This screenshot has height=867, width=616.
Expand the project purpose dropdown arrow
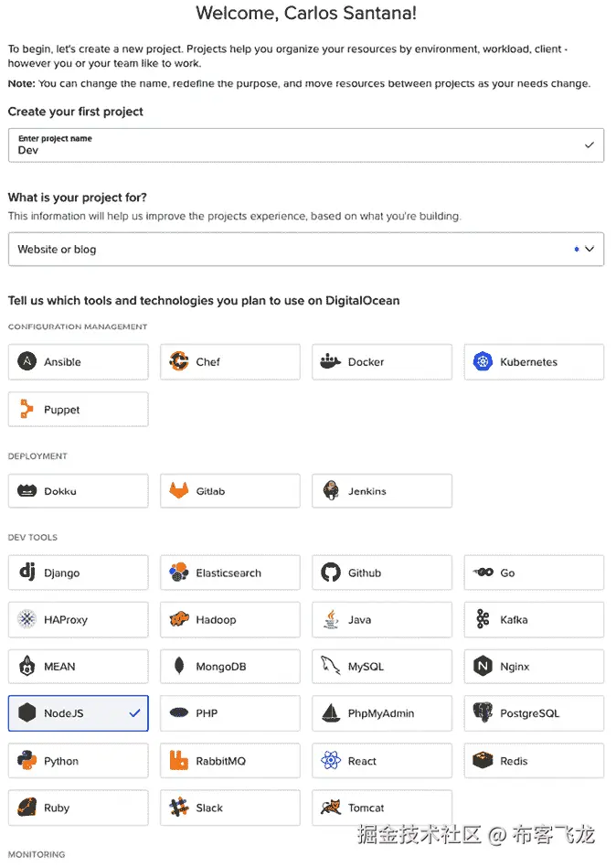[589, 249]
